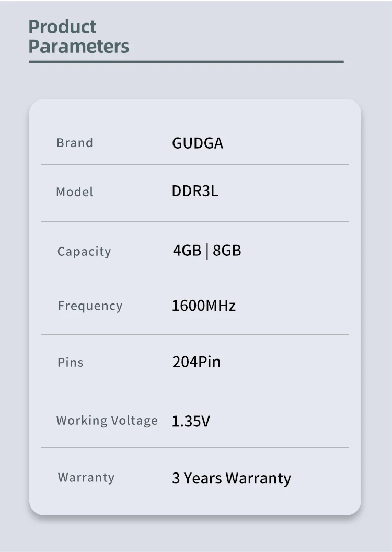392x552 pixels.
Task: Click the vertical separator between 4GB and 8GB
Action: 207,251
